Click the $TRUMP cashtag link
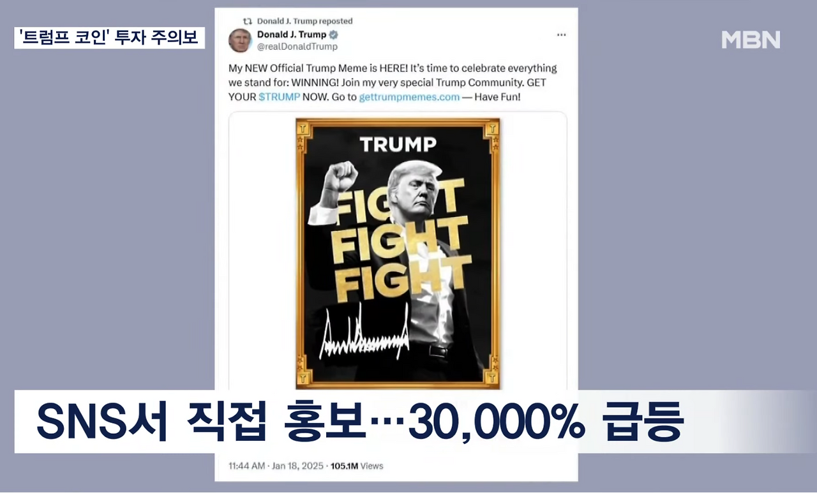Image resolution: width=817 pixels, height=504 pixels. [x=280, y=97]
